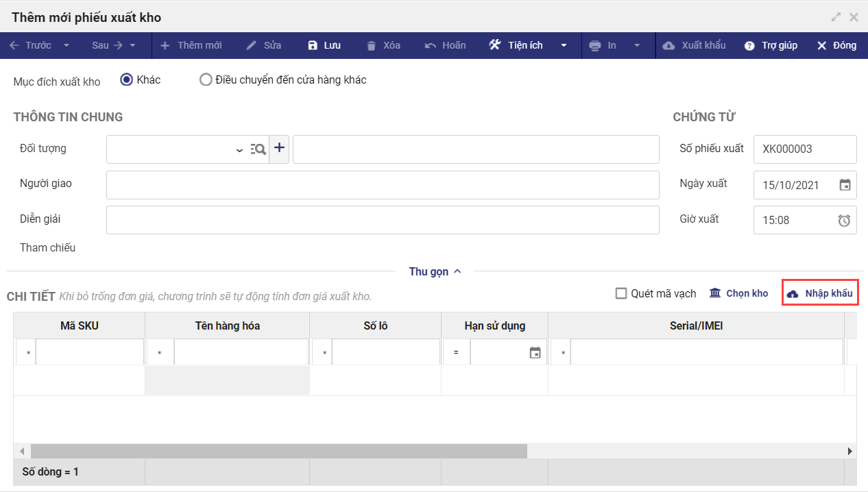The height and width of the screenshot is (492, 868).
Task: Click the Số lô column header
Action: pos(376,325)
